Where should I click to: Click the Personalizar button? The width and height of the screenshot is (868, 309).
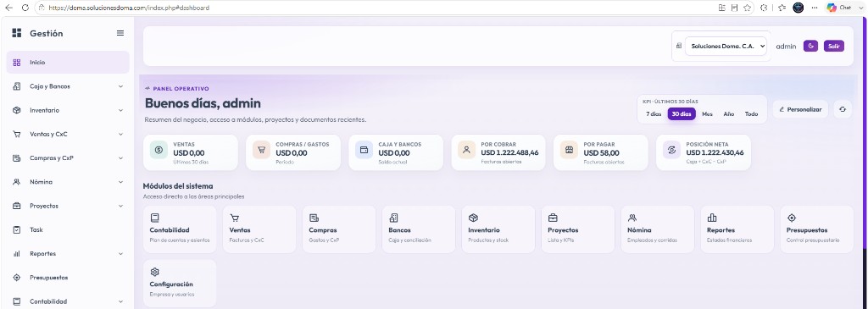coord(800,109)
